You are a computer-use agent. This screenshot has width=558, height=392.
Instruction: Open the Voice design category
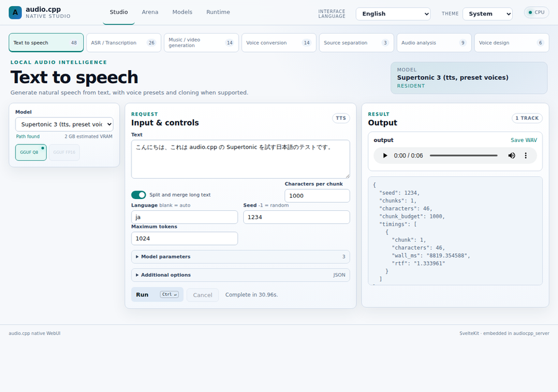(511, 43)
